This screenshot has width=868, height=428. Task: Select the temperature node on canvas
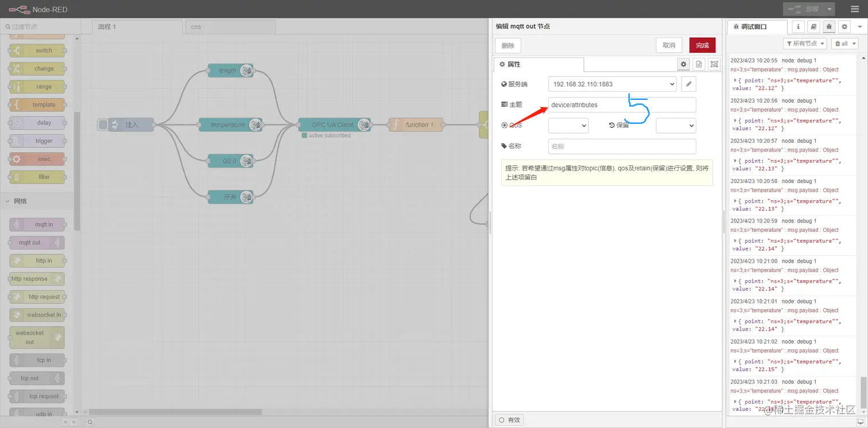coord(230,124)
